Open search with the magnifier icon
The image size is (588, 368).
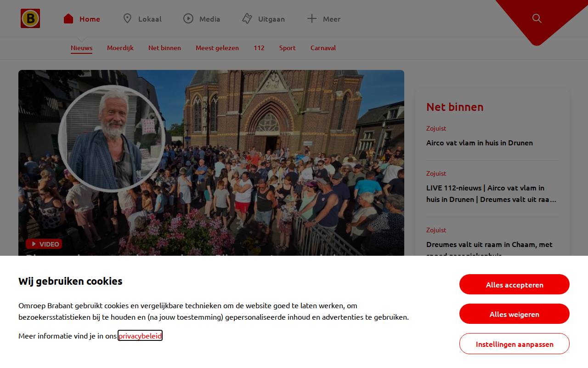[537, 18]
